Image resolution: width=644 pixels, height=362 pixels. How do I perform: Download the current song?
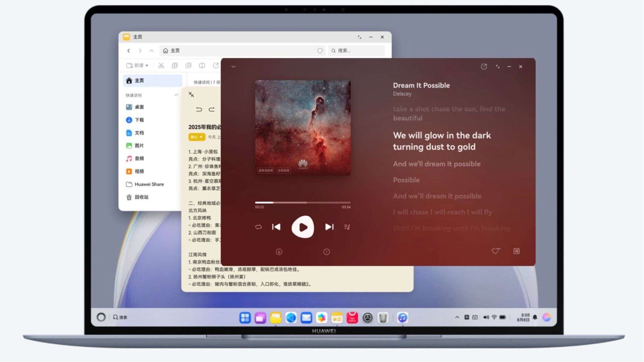coord(279,252)
